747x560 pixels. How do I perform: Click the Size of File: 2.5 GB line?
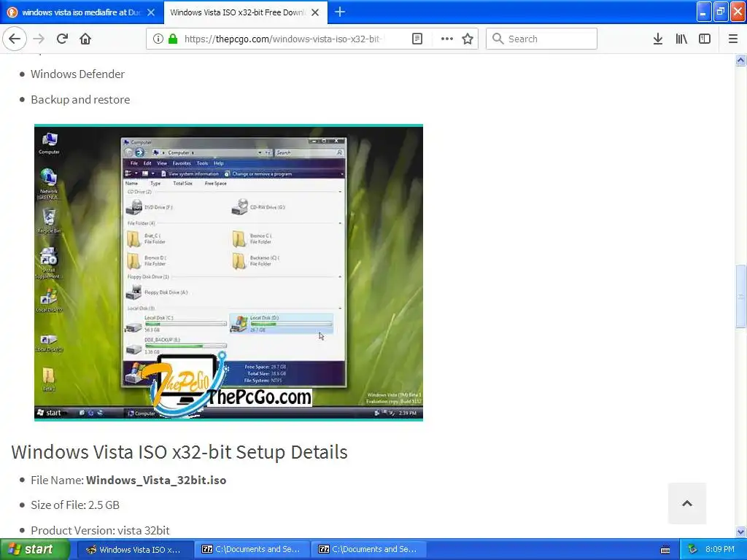75,505
